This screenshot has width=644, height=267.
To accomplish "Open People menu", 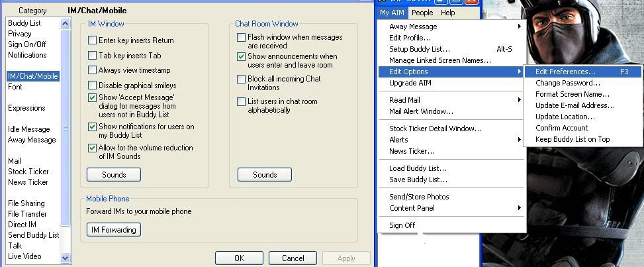I will (422, 13).
